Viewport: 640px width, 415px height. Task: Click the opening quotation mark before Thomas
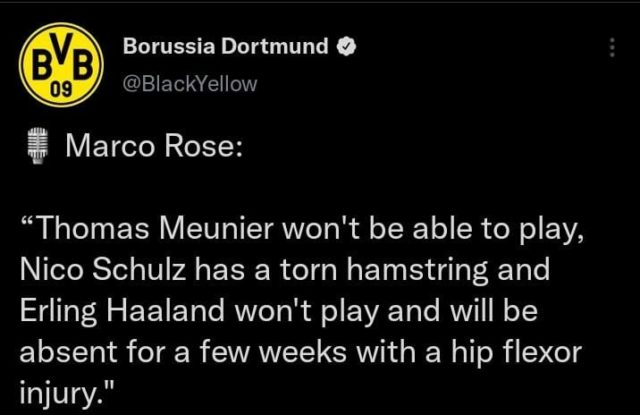click(x=29, y=220)
